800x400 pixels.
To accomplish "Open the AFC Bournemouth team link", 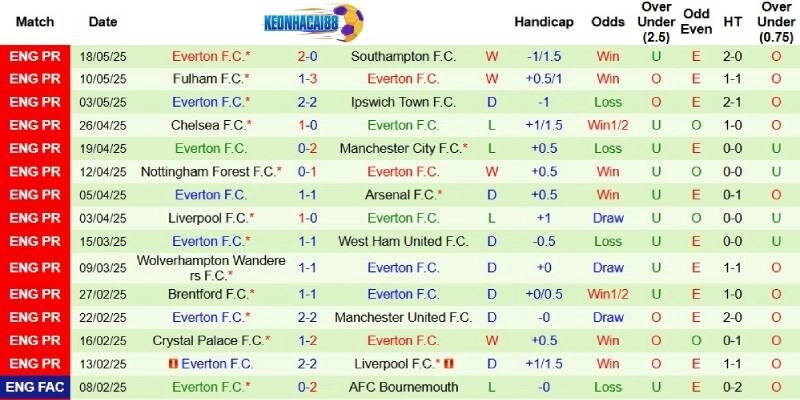I will (x=403, y=387).
